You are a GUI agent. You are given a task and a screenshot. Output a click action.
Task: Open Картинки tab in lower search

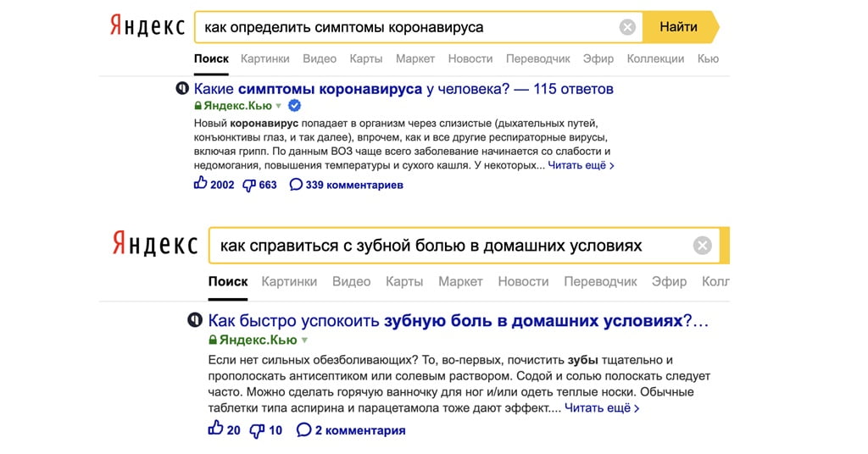click(290, 281)
